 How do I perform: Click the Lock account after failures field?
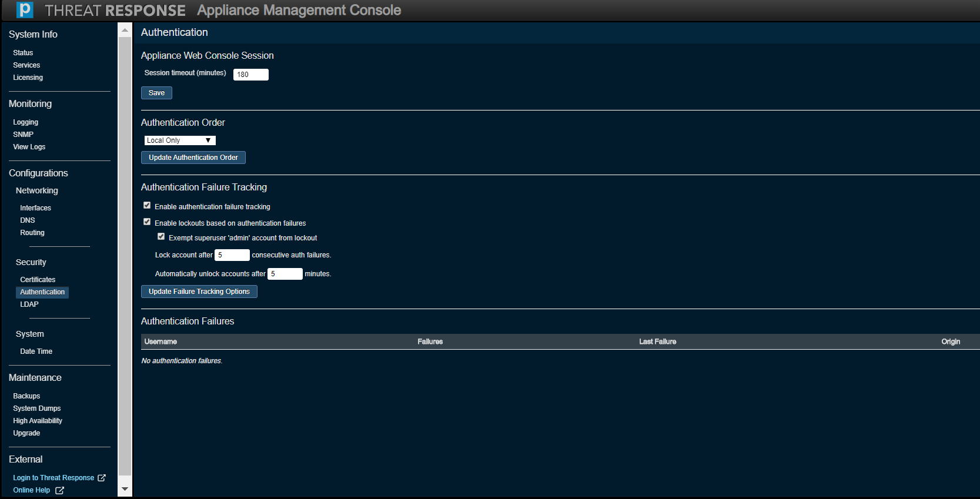click(232, 255)
